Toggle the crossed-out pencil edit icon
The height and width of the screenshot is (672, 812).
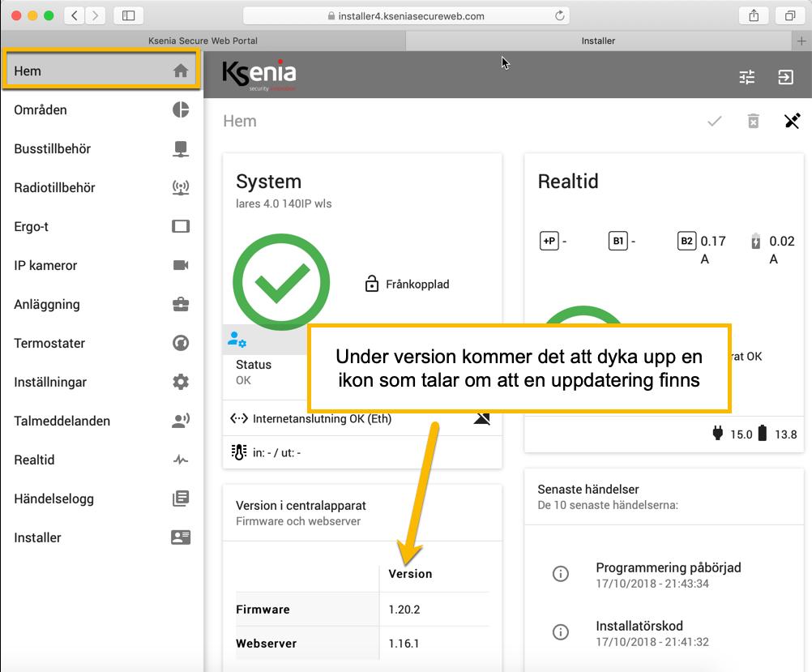[x=793, y=122]
